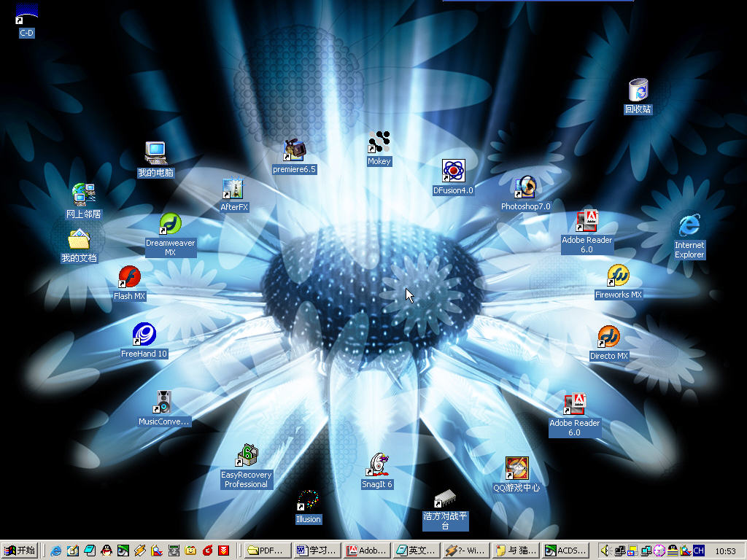Screen dimensions: 747x560
Task: Click the notepad-with-pencil quick launch icon
Action: 72,551
